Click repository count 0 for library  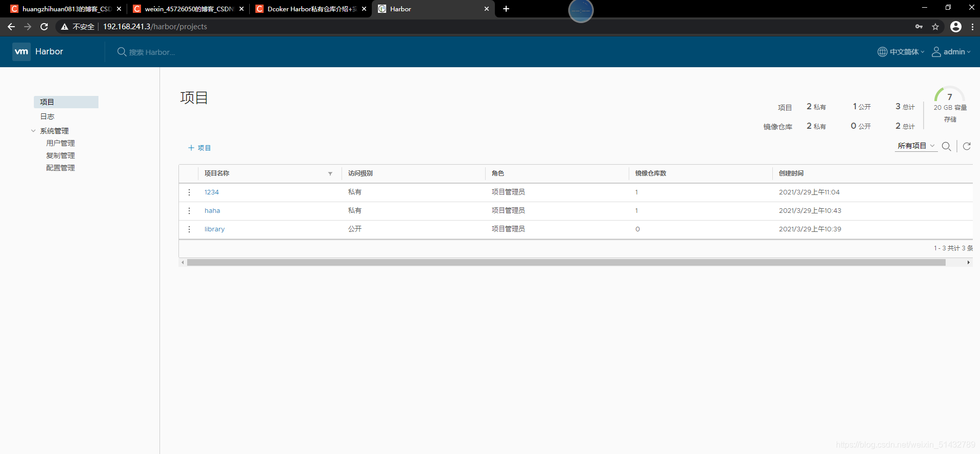pyautogui.click(x=637, y=229)
